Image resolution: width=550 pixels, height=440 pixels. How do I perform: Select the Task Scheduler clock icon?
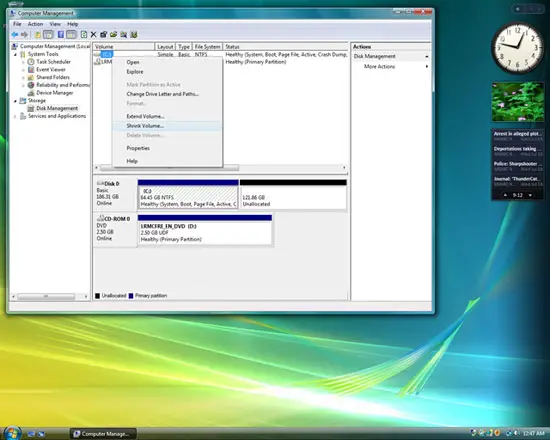click(x=31, y=62)
